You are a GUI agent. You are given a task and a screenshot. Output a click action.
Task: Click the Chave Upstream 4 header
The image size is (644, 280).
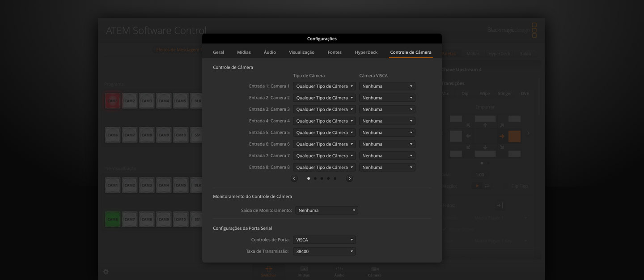tap(462, 70)
